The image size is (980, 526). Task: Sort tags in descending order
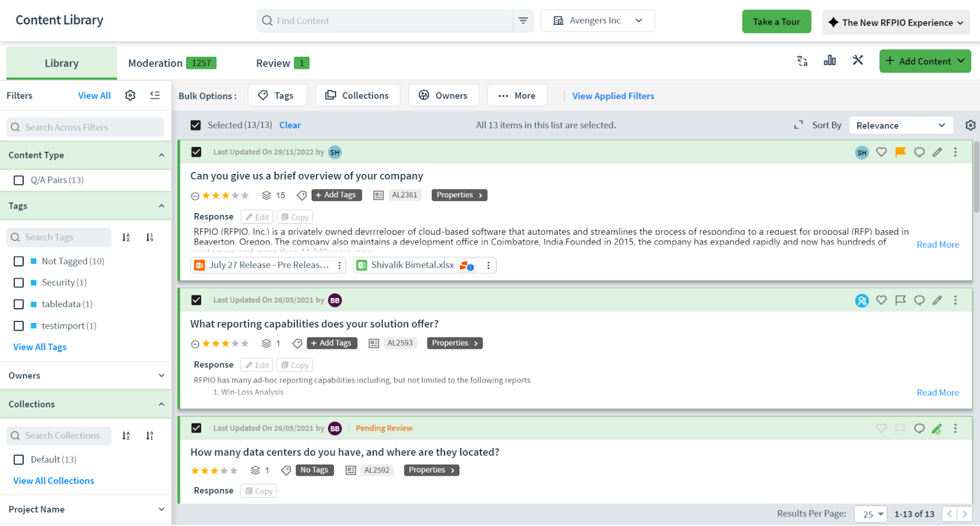149,237
